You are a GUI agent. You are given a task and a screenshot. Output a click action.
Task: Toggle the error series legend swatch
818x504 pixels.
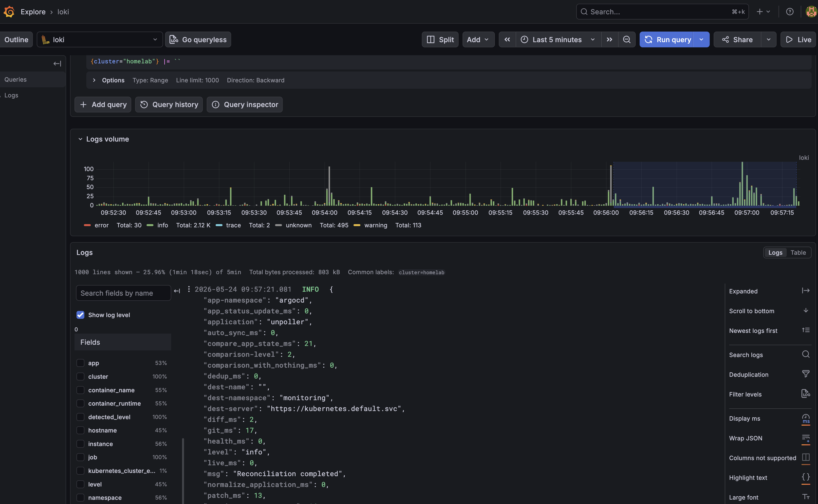(87, 225)
